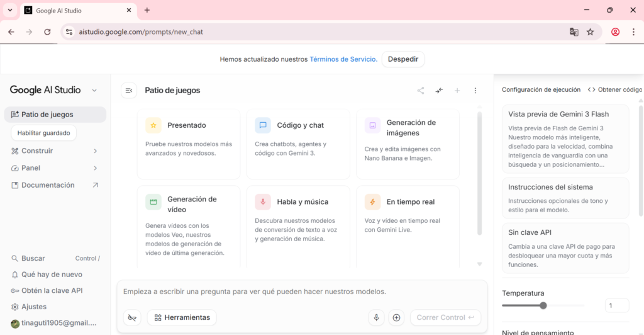
Task: Click the star icon on Presentado card
Action: pyautogui.click(x=153, y=125)
